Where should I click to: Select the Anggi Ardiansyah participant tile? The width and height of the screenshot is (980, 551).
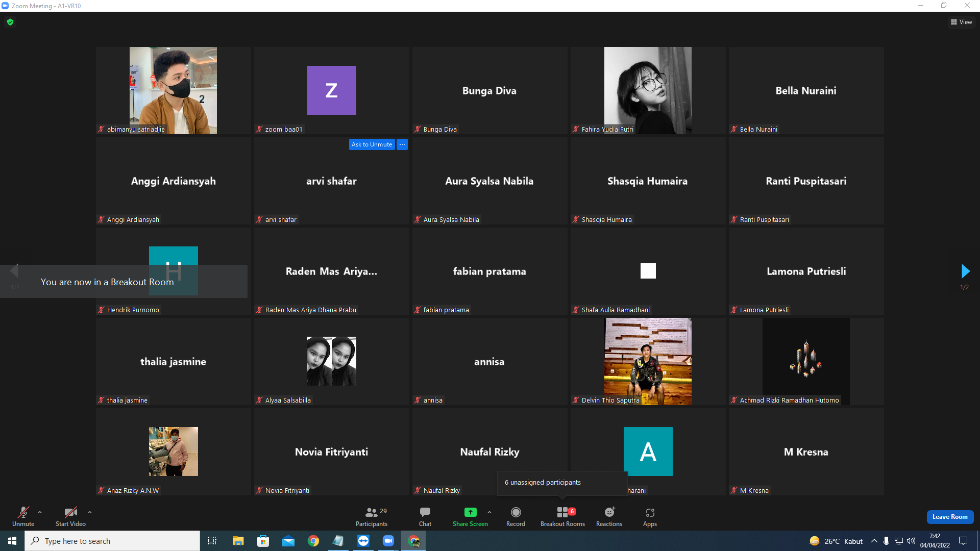tap(174, 181)
